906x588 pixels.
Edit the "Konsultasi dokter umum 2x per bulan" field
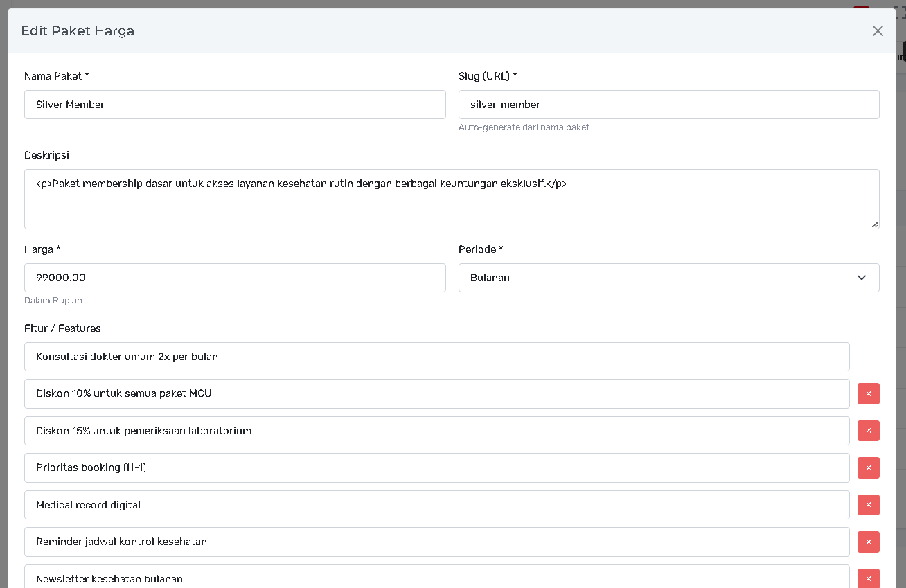[x=436, y=357]
